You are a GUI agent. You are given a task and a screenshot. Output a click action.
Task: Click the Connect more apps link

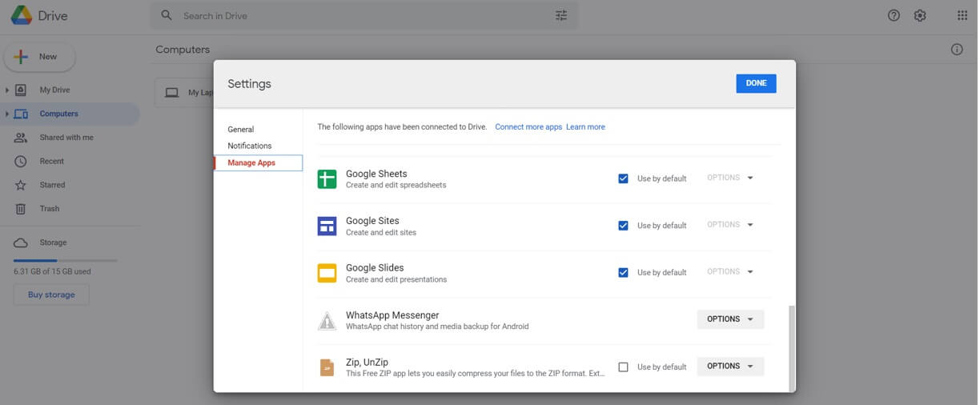coord(528,126)
